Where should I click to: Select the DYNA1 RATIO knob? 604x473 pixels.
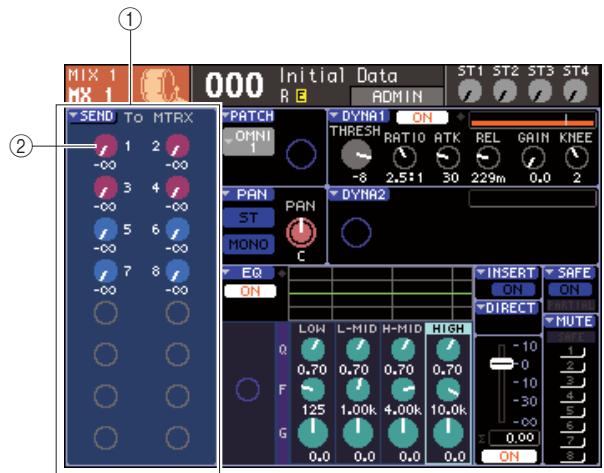pyautogui.click(x=404, y=158)
